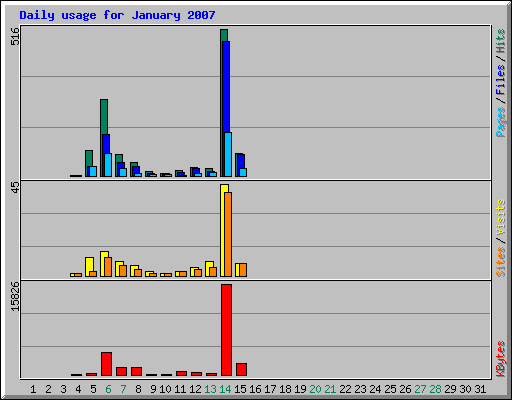512x400 pixels.
Task: Click the 15826 KBytes axis label
Action: click(x=15, y=297)
